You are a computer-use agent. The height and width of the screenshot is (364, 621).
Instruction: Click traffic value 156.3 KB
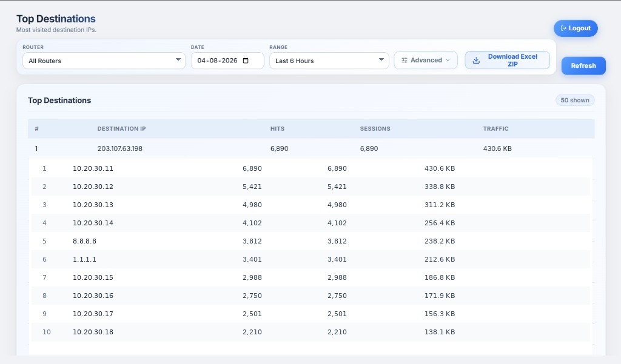[x=440, y=314]
